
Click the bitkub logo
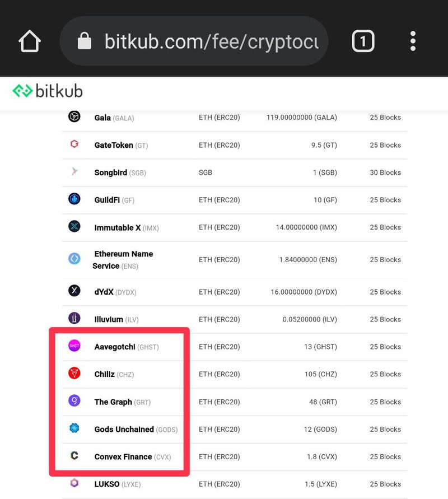point(46,90)
